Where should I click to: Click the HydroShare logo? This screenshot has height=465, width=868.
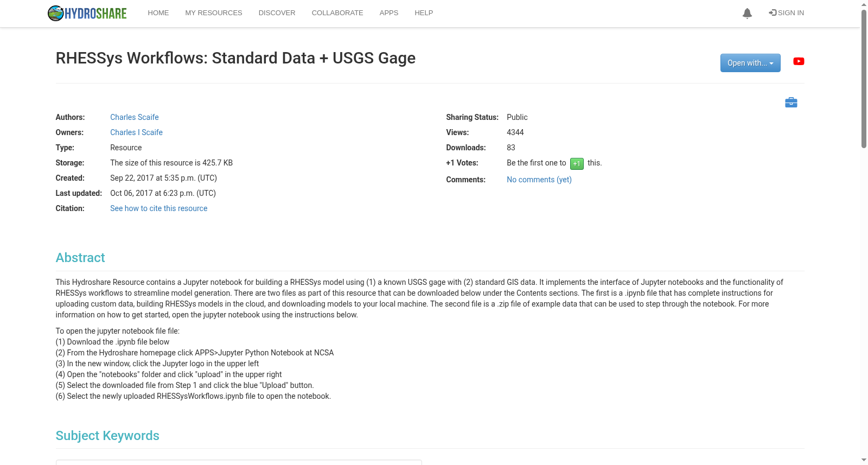(87, 13)
